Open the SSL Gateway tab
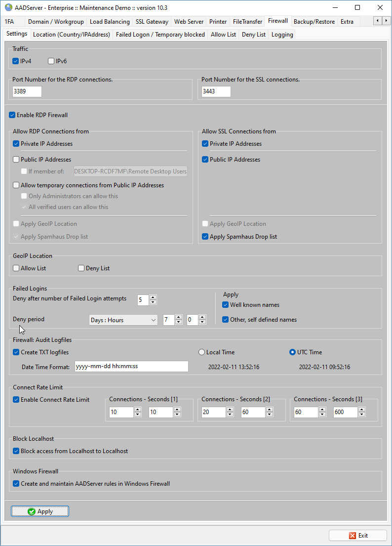 pos(152,22)
